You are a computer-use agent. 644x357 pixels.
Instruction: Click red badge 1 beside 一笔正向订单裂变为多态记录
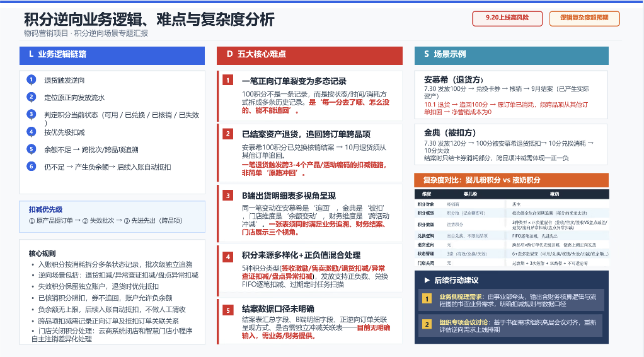(x=228, y=80)
